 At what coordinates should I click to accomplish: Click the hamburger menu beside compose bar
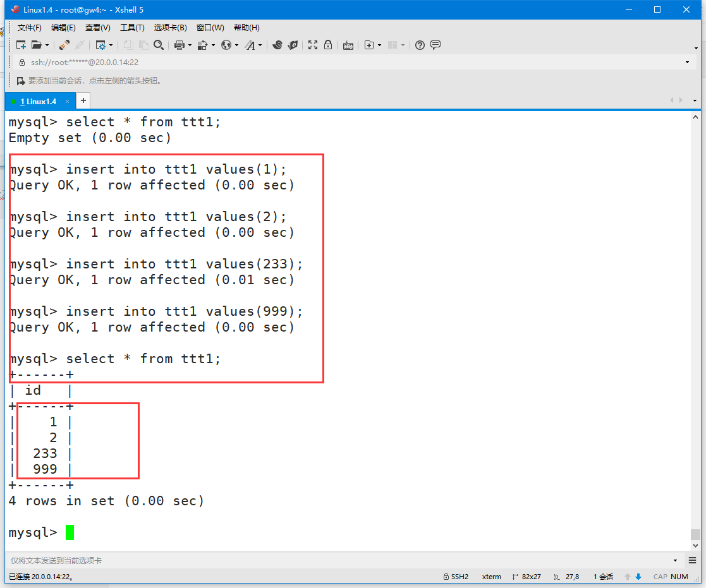tap(693, 560)
